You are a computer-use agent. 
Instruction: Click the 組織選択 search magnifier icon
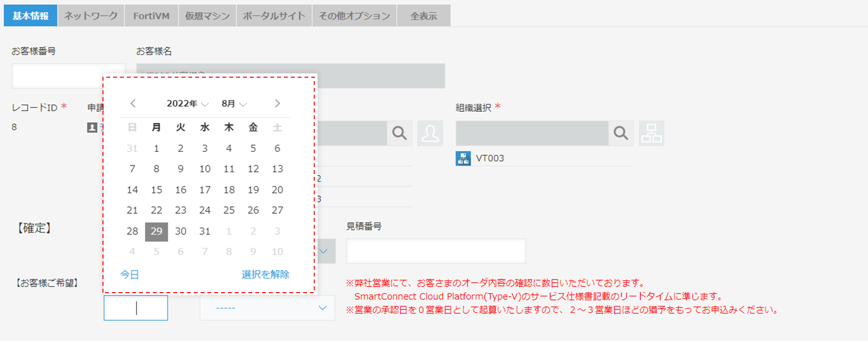point(621,133)
